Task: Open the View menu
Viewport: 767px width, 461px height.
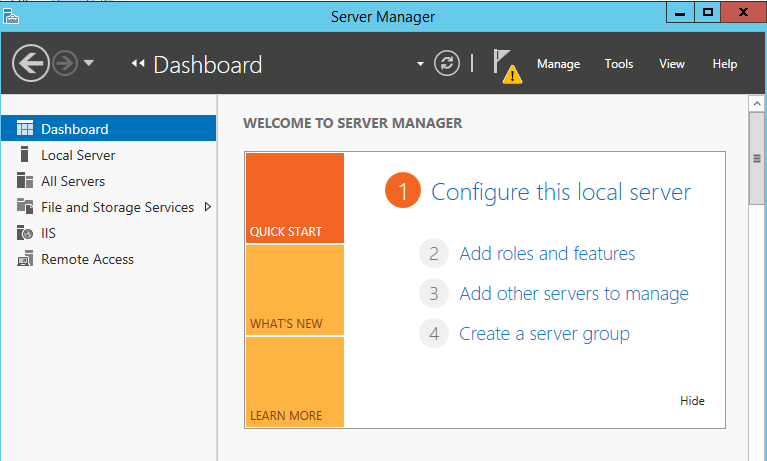Action: point(672,64)
